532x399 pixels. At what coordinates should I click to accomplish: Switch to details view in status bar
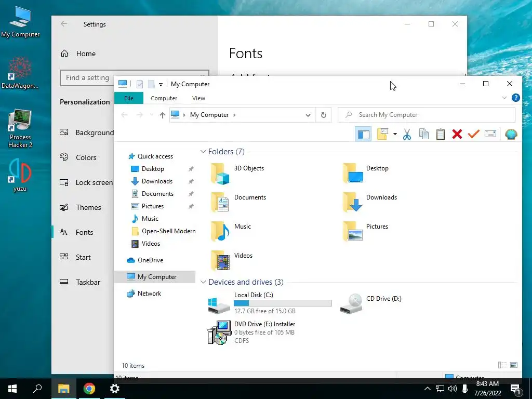(x=502, y=365)
